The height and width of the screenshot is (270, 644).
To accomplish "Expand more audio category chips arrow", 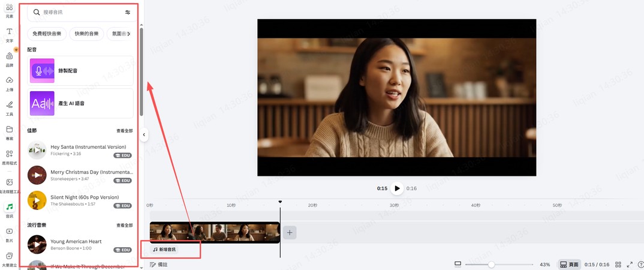I will click(128, 34).
